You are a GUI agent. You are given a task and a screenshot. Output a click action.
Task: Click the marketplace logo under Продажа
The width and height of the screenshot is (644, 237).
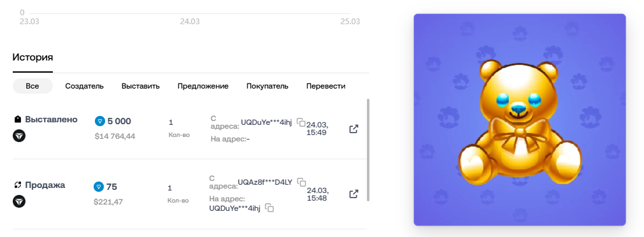pos(19,201)
